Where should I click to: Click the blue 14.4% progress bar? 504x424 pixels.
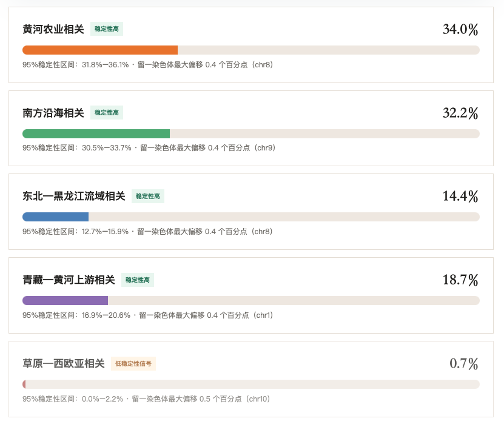pos(56,217)
